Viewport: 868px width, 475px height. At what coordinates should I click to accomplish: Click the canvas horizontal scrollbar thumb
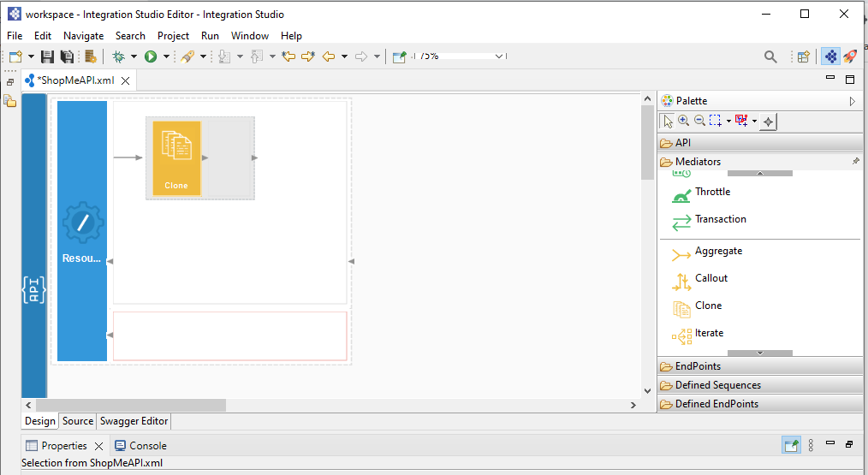pos(131,405)
